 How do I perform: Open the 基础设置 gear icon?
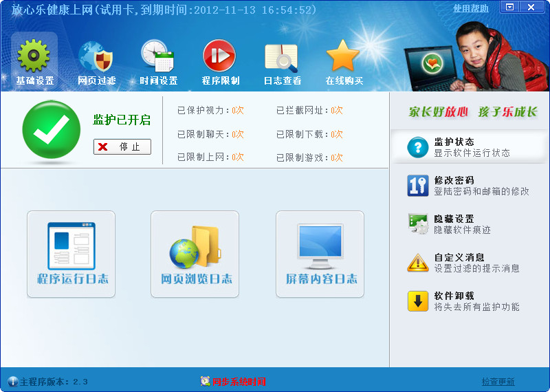click(34, 56)
